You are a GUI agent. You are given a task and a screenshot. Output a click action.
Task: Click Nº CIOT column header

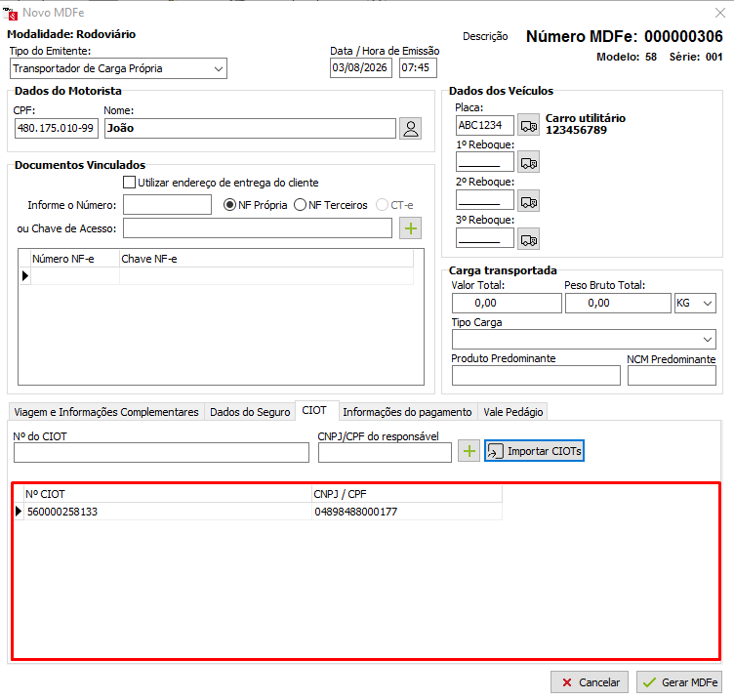(x=168, y=494)
